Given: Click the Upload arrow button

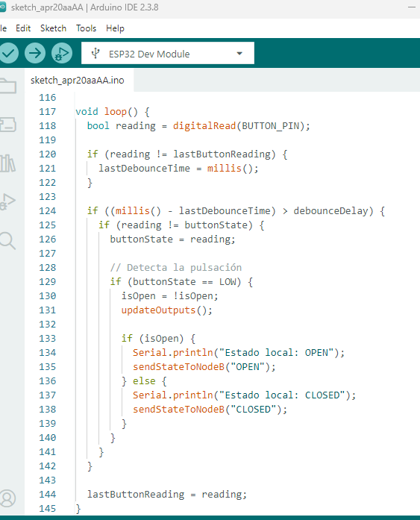Looking at the screenshot, I should pos(35,53).
